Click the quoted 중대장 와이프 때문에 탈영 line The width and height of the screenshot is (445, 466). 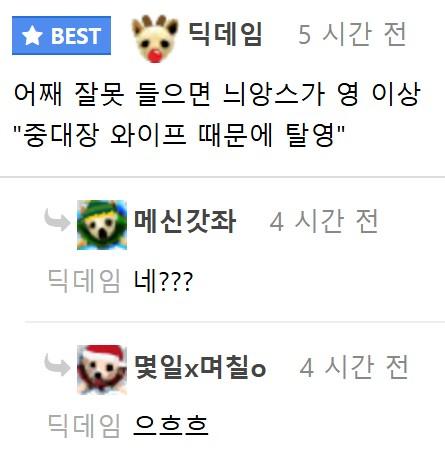(x=179, y=135)
